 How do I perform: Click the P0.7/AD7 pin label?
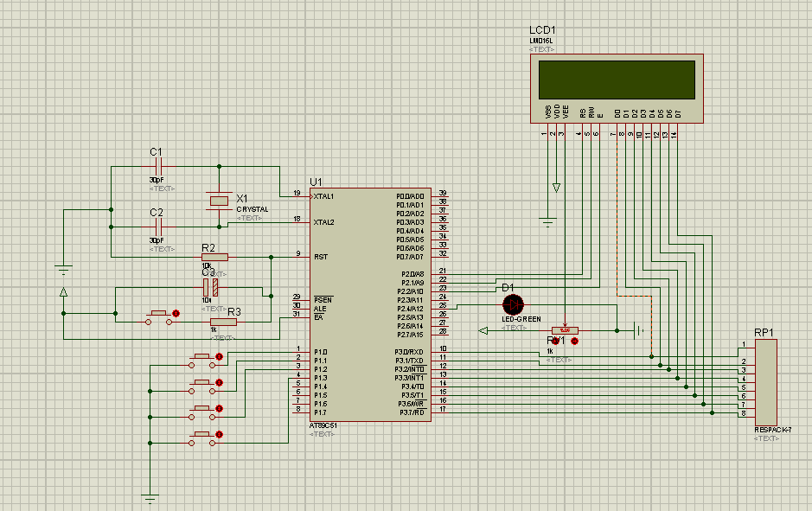410,257
